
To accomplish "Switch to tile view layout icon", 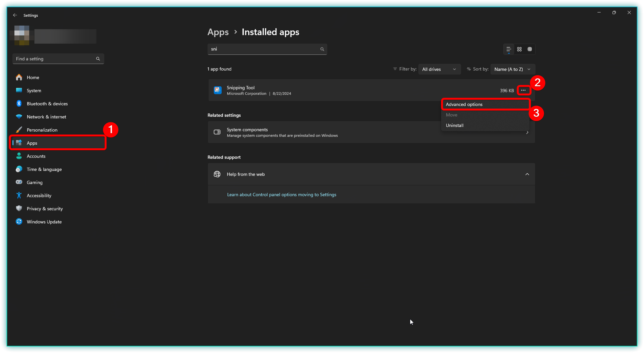I will (x=530, y=49).
